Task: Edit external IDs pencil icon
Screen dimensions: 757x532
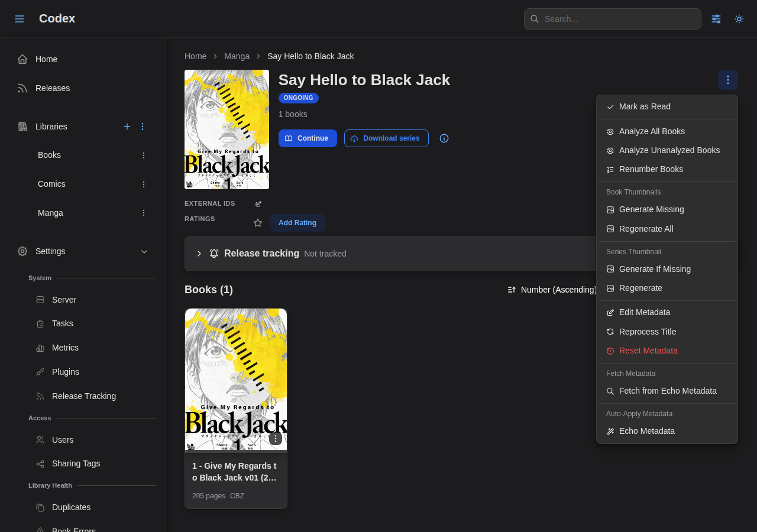Action: click(x=258, y=204)
